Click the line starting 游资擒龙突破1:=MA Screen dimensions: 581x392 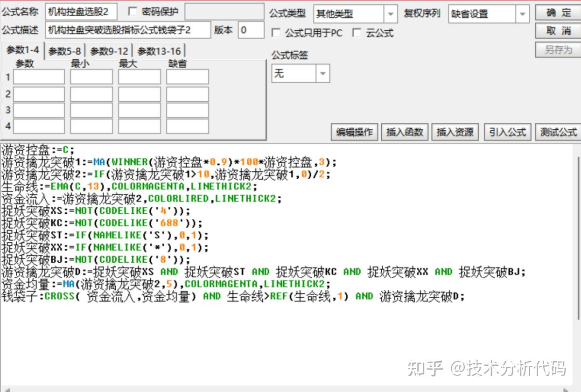169,162
